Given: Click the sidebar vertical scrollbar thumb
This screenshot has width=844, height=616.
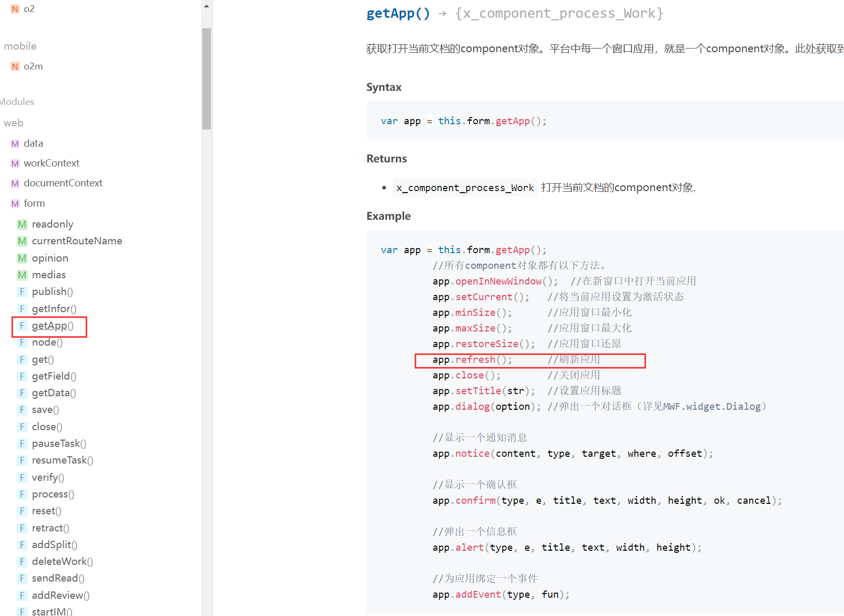Looking at the screenshot, I should 206,78.
